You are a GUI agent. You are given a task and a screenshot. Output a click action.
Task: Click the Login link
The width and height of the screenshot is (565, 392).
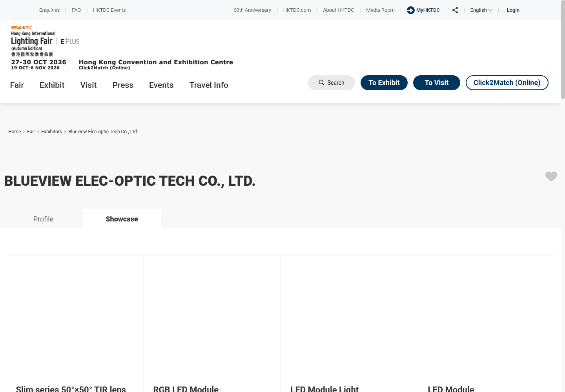pos(513,10)
